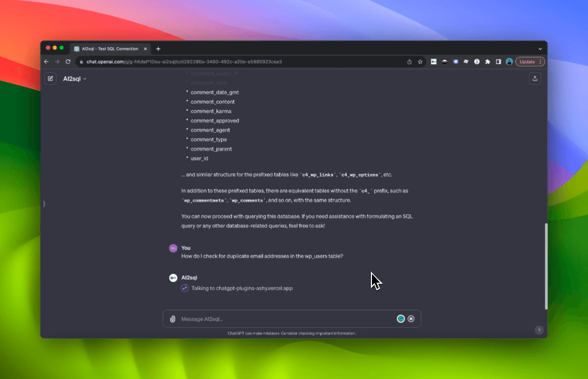Image resolution: width=588 pixels, height=379 pixels.
Task: Open the white tilted square extension
Action: (466, 62)
